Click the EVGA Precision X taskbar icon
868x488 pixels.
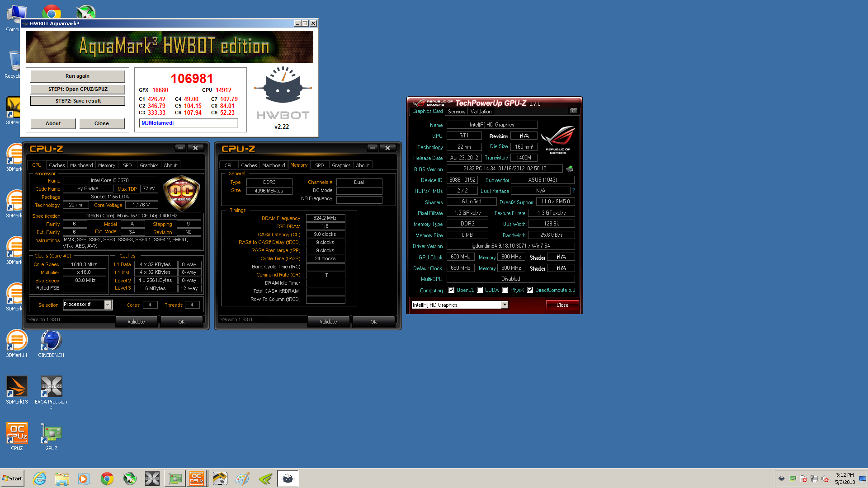152,479
